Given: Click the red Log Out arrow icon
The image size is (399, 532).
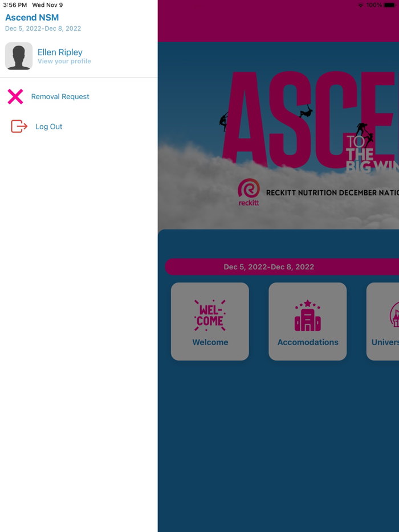Looking at the screenshot, I should pos(19,126).
